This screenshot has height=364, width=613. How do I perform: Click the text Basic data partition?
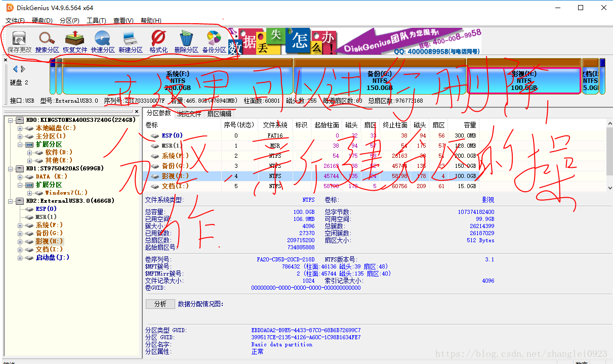[282, 344]
